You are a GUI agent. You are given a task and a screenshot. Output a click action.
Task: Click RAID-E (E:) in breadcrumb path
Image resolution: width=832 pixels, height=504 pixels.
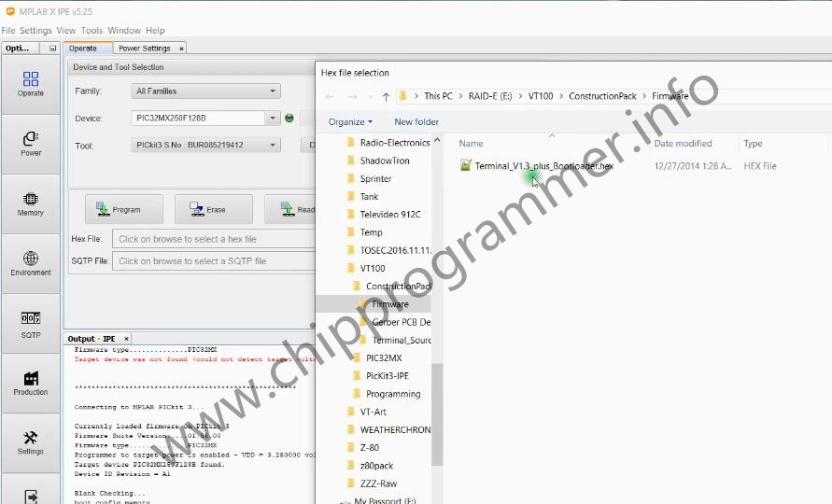coord(490,96)
